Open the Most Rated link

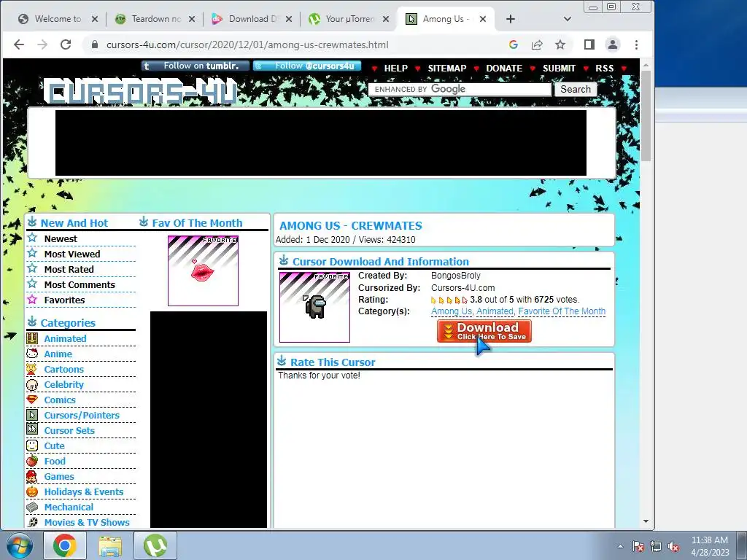click(x=69, y=269)
